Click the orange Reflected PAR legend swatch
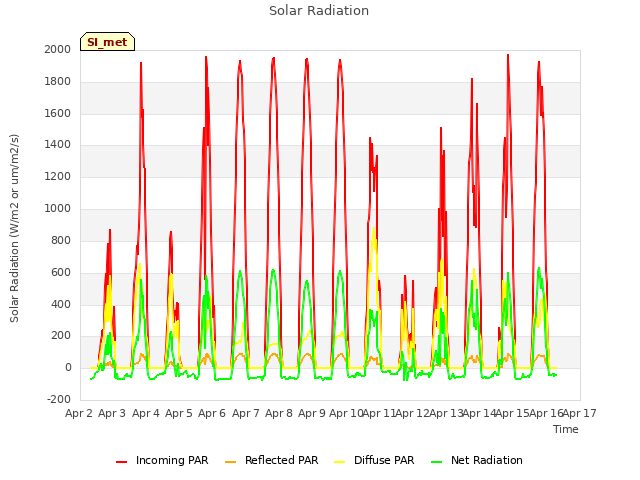Screen dimensions: 640x480 (230, 462)
